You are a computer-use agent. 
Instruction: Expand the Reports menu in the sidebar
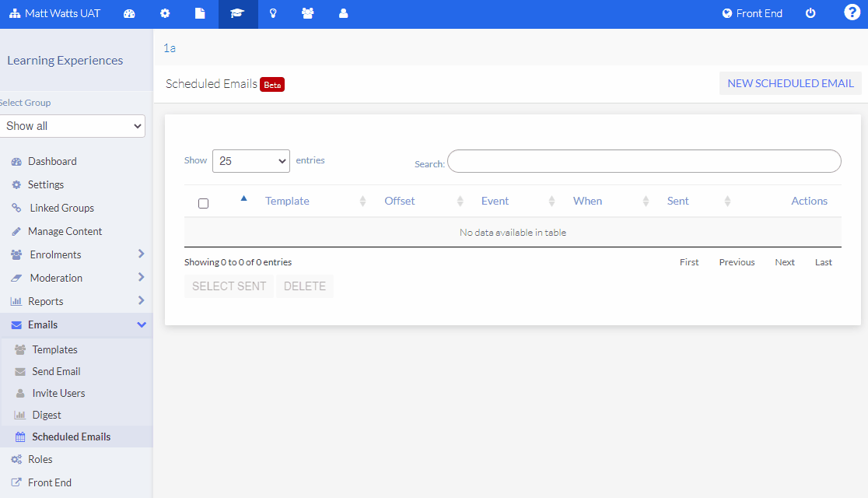coord(75,301)
